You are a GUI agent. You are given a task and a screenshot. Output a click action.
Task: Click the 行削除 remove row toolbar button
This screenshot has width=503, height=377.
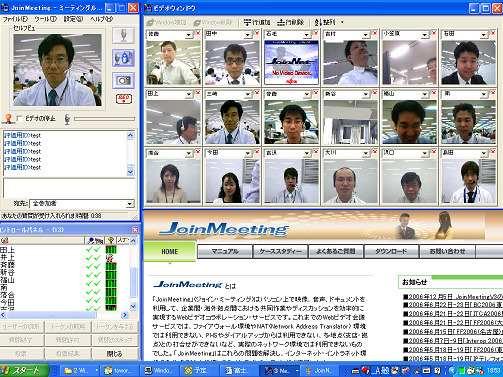(x=291, y=22)
